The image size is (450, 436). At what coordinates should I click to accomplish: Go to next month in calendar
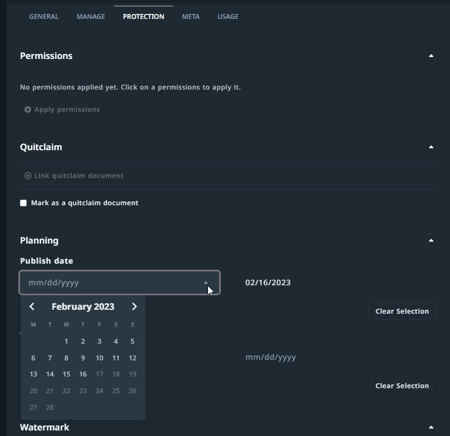point(134,306)
